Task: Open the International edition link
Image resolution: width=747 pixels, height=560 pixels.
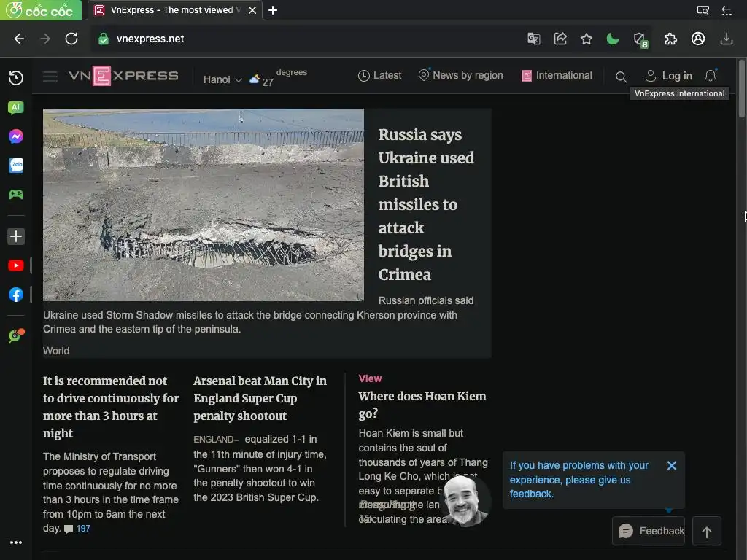Action: [x=557, y=75]
